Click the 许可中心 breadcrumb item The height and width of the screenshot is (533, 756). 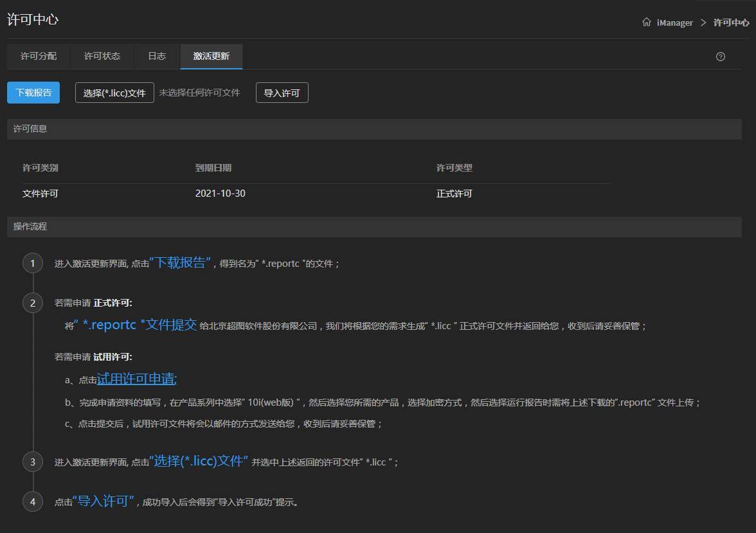(731, 23)
